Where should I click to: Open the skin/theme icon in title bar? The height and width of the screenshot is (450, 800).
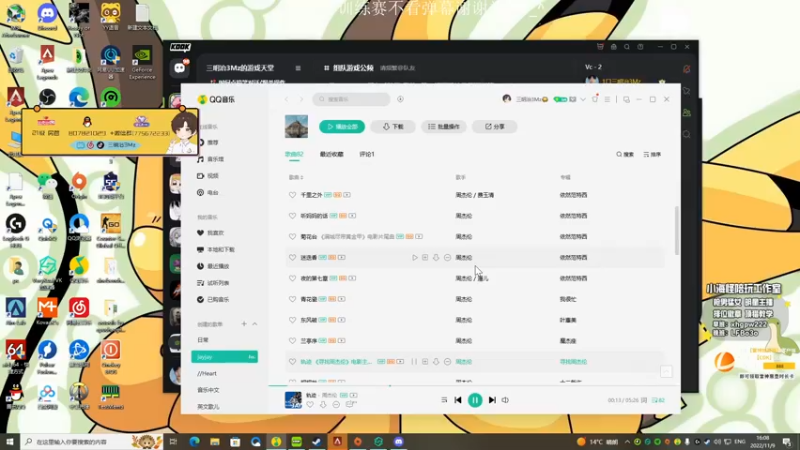click(x=595, y=99)
